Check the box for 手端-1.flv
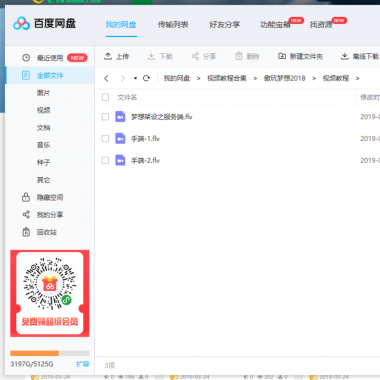Viewport: 380px width, 380px height. tap(105, 138)
